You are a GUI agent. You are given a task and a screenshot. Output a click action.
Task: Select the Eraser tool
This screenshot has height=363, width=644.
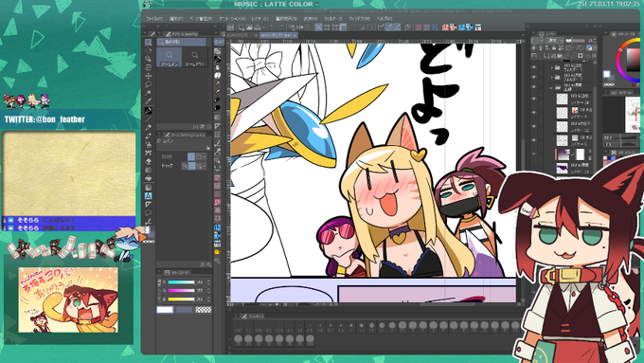149,161
